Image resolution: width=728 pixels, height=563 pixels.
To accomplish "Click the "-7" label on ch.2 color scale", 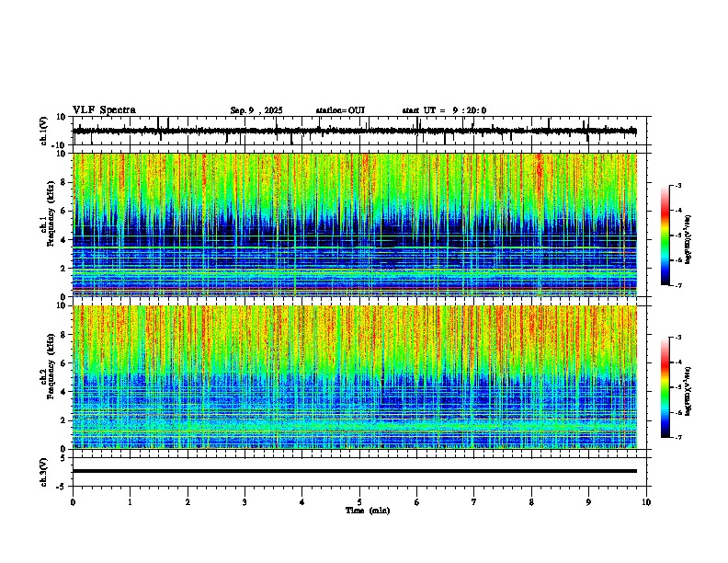I will (x=678, y=437).
